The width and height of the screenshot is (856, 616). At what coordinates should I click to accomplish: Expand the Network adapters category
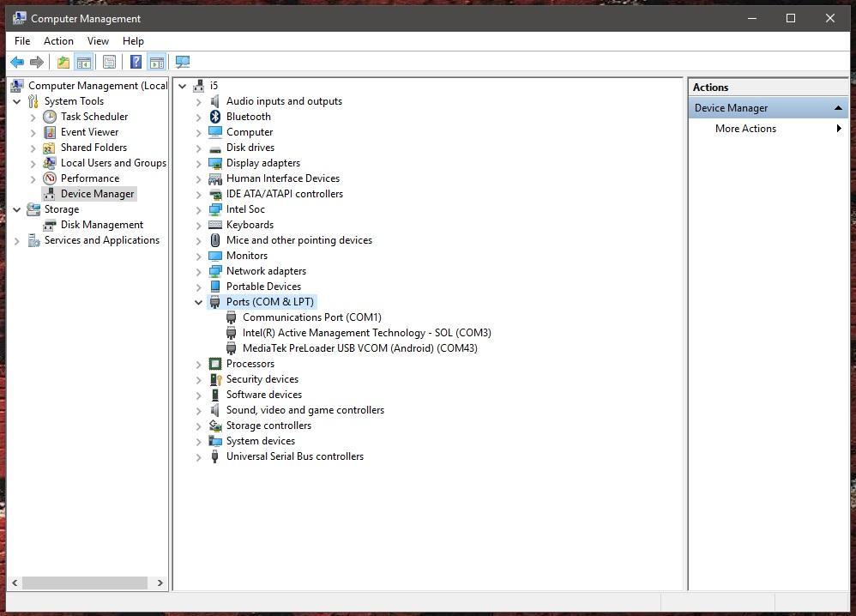(199, 271)
